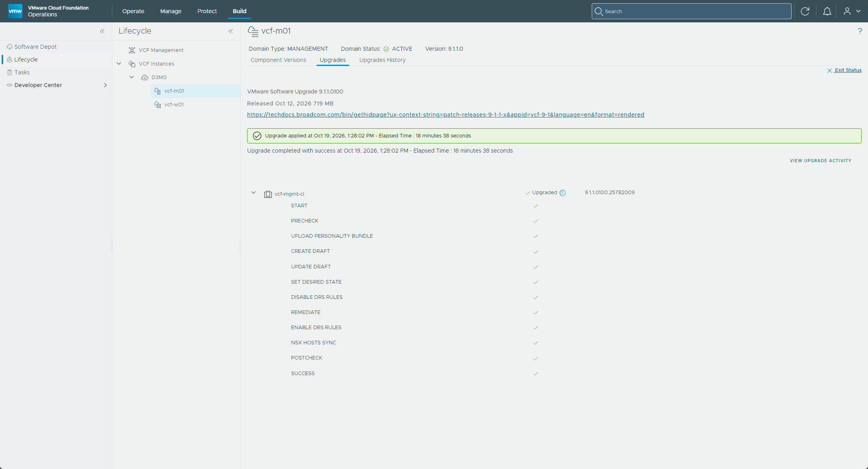Switch to Component Versions tab
This screenshot has width=868, height=469.
pyautogui.click(x=278, y=60)
